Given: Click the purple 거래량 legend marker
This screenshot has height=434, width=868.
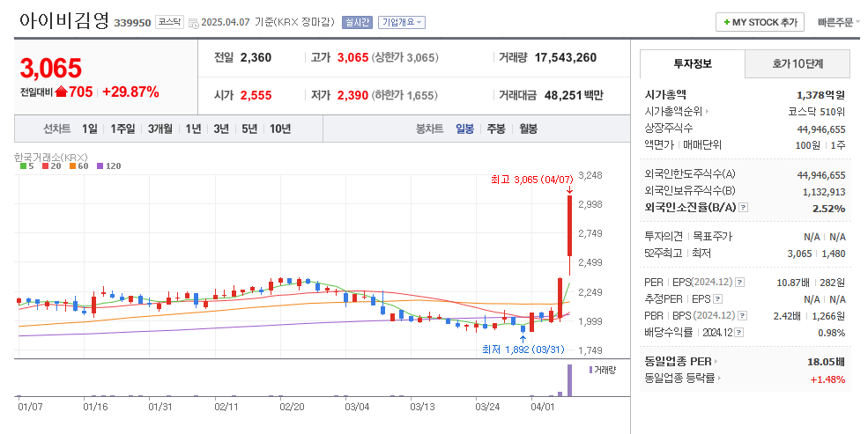Looking at the screenshot, I should tap(590, 370).
